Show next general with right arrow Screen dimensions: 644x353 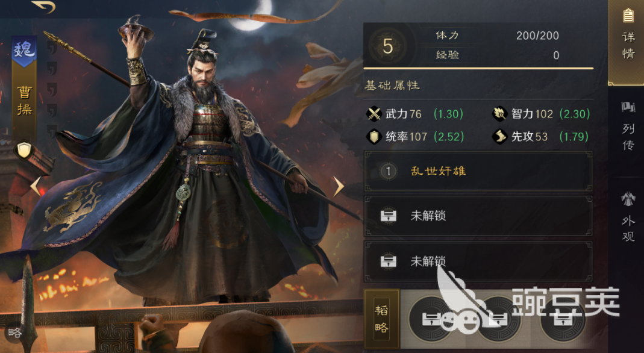click(339, 187)
